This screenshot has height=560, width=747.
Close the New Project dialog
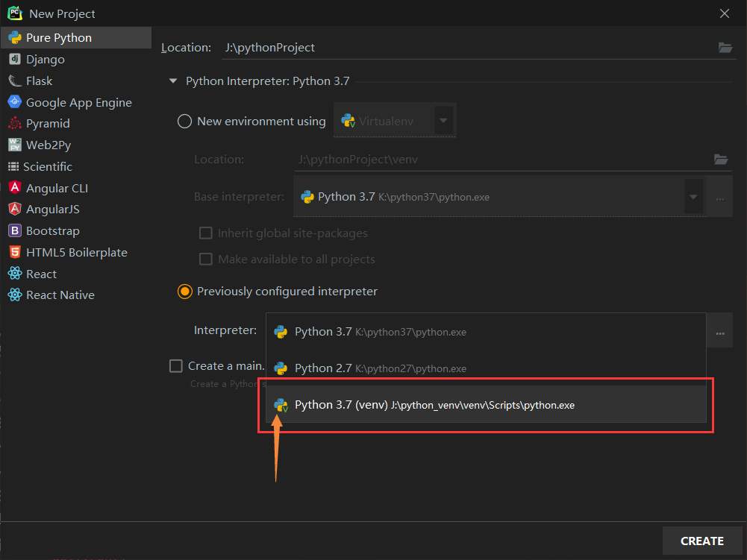724,13
